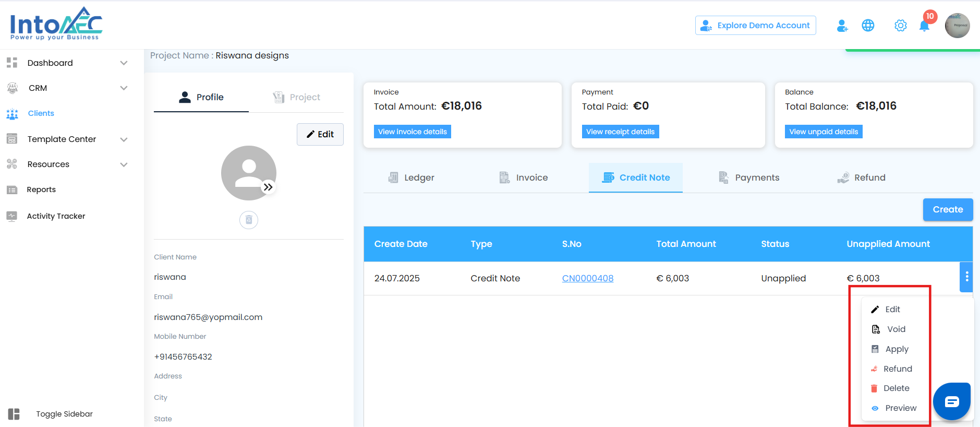Screen dimensions: 980x427
Task: Click View unpaid details
Action: point(824,132)
